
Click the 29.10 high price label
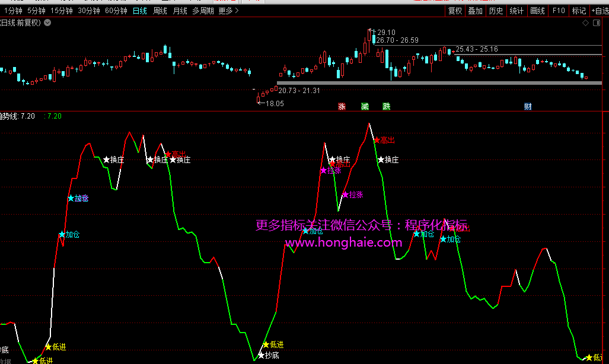[x=386, y=33]
